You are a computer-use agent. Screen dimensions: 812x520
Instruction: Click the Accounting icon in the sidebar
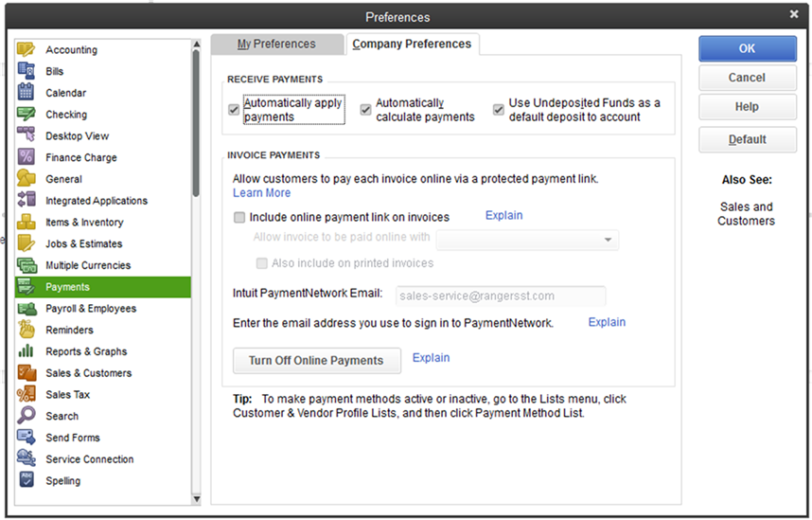[x=26, y=49]
